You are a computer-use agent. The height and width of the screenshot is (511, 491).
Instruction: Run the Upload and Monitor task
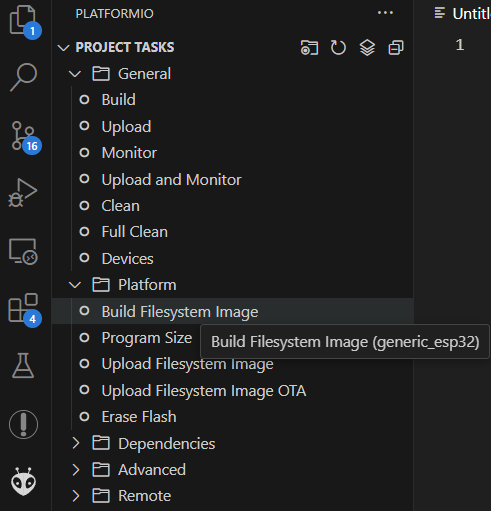click(x=171, y=180)
